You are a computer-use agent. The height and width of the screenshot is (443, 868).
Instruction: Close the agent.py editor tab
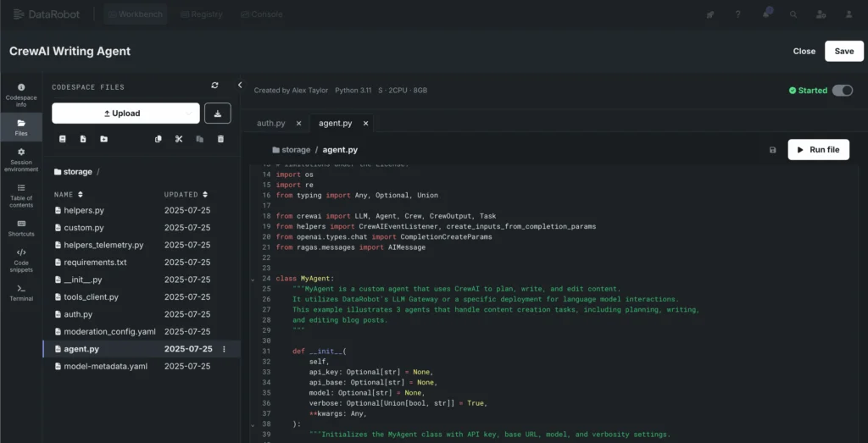click(365, 123)
